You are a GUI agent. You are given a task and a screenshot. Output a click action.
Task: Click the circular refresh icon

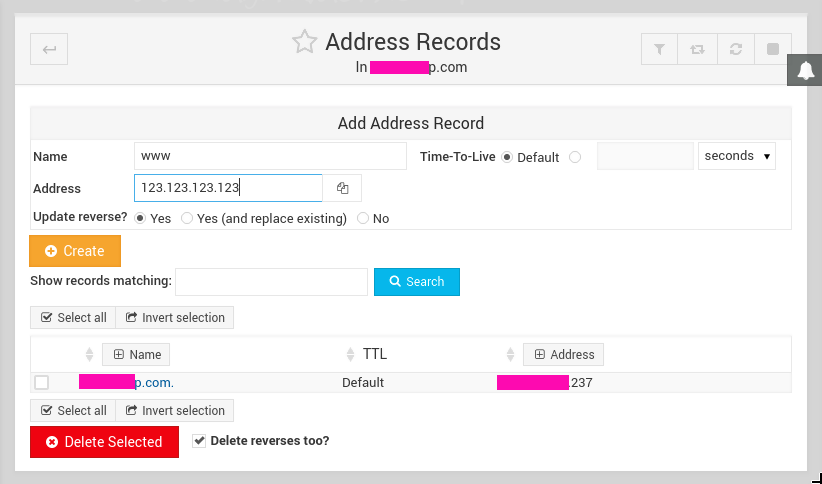click(734, 48)
